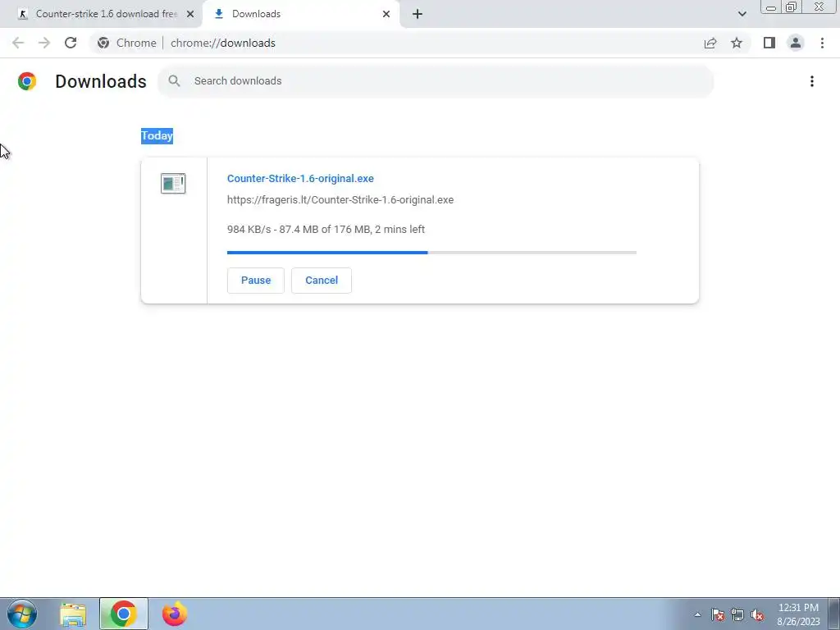Open Downloads page three-dot actions menu
840x630 pixels.
[x=812, y=81]
